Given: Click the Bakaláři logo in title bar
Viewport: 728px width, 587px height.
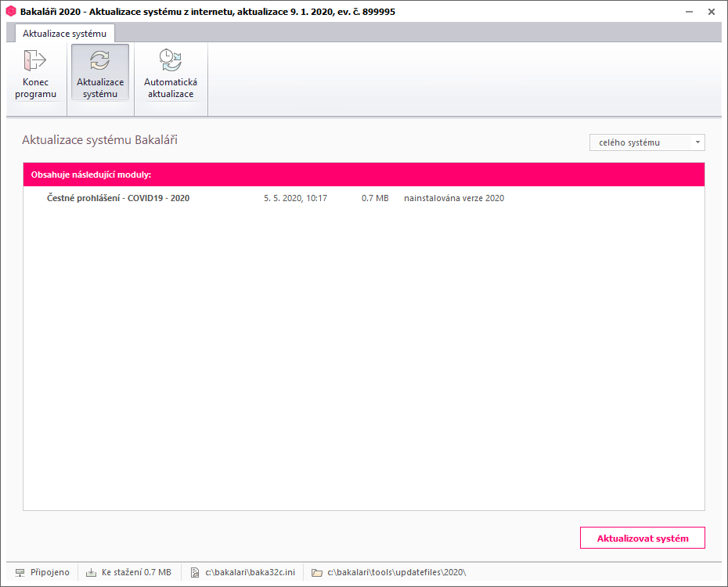Looking at the screenshot, I should click(11, 11).
